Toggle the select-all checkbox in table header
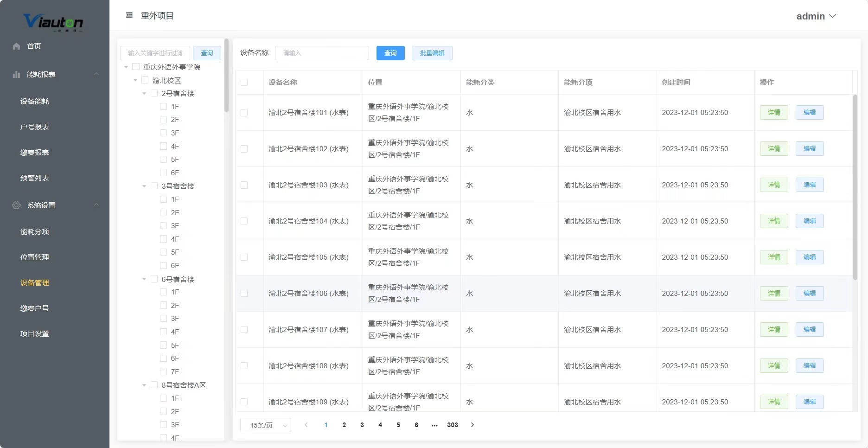 click(x=244, y=83)
